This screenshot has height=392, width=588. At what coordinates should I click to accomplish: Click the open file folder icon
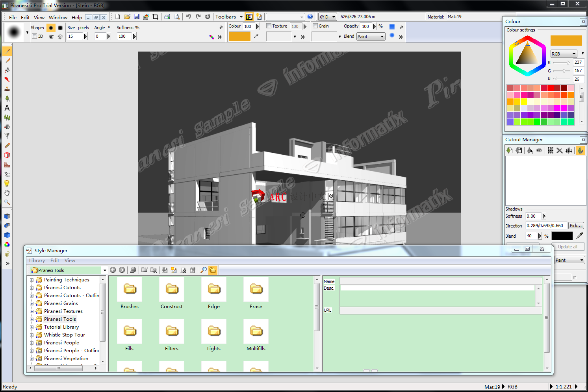(127, 17)
